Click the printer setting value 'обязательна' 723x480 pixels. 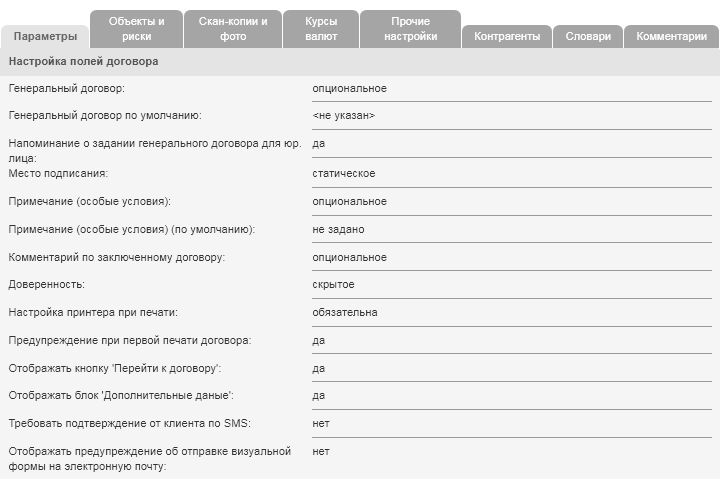coord(345,313)
